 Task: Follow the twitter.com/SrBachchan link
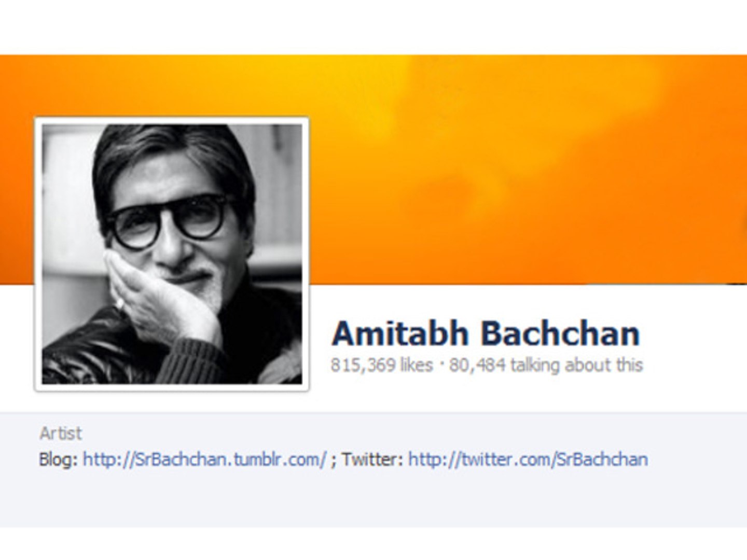click(x=528, y=459)
